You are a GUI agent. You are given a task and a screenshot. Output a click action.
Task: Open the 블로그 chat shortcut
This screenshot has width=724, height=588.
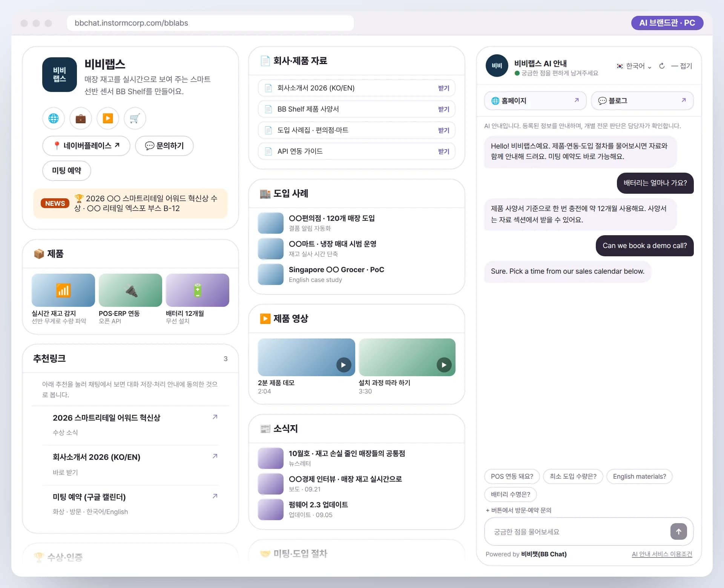click(x=642, y=101)
